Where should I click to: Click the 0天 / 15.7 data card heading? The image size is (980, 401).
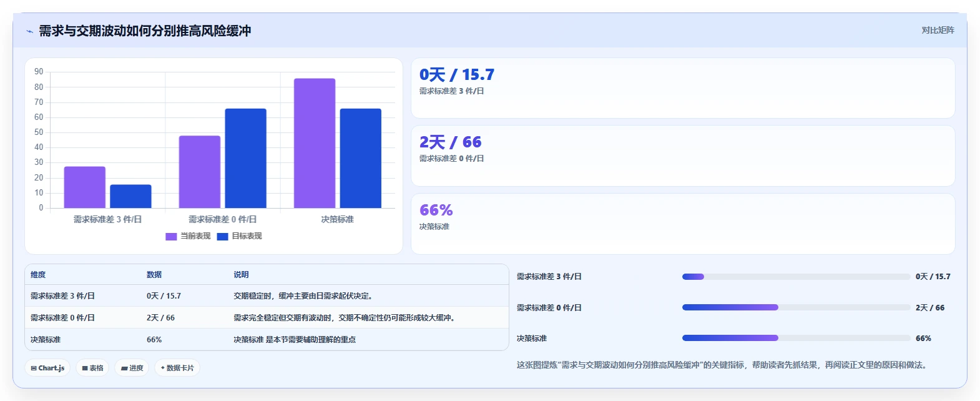point(457,74)
